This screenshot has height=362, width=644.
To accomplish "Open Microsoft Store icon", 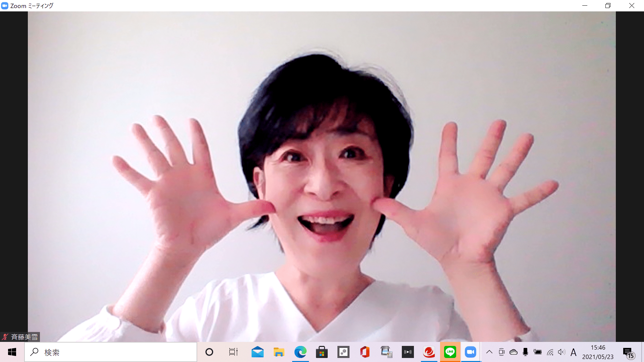I will pyautogui.click(x=322, y=352).
